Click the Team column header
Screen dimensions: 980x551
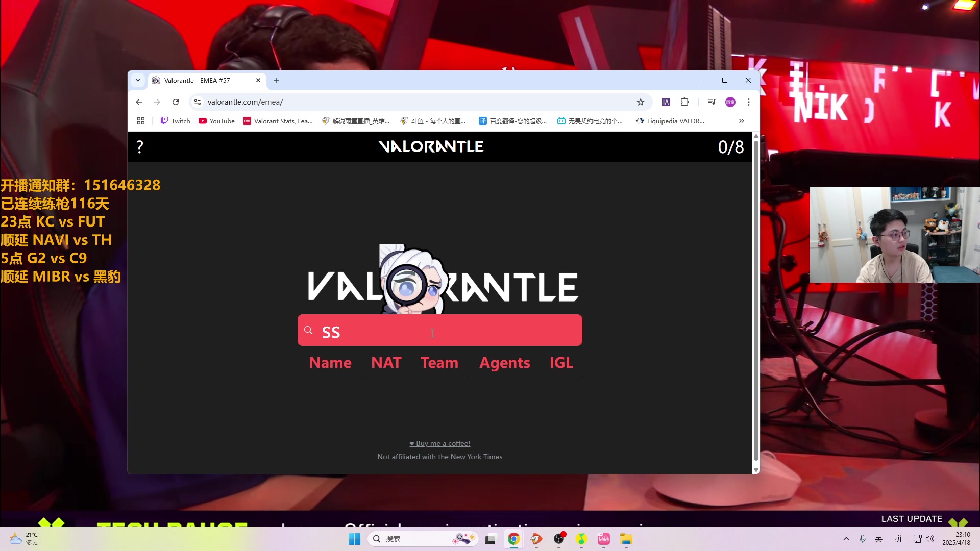[439, 363]
